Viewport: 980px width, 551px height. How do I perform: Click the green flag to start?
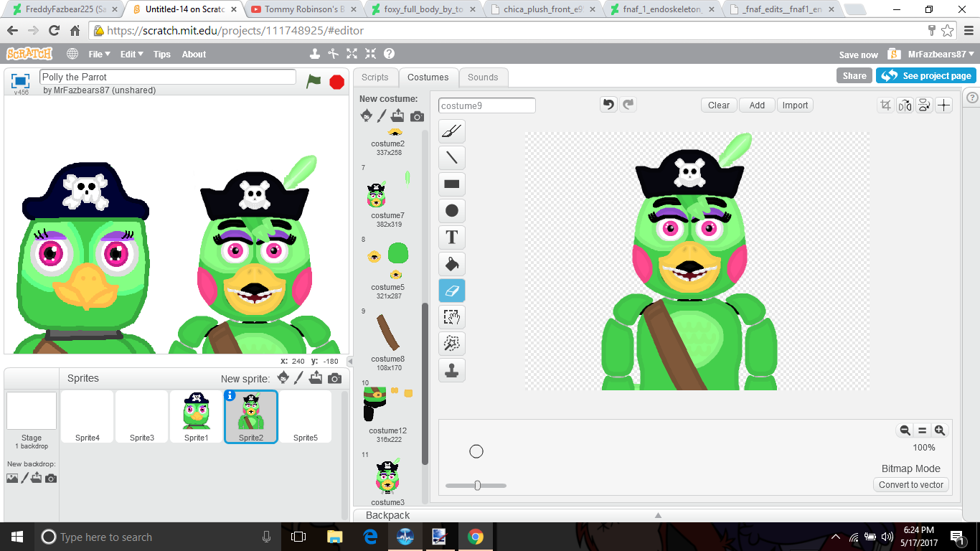(314, 81)
